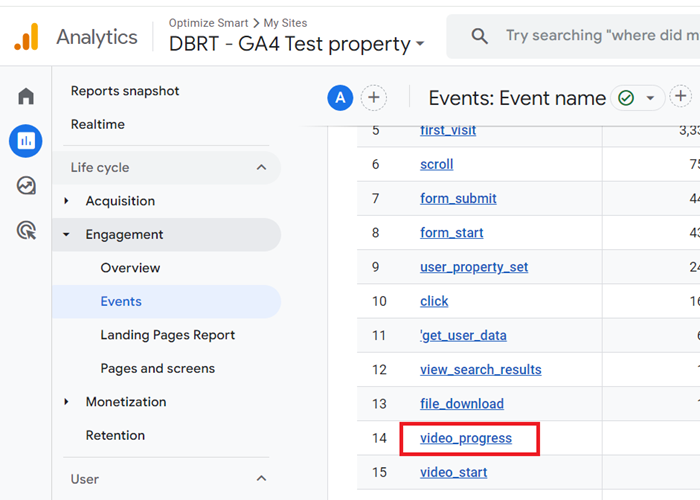Open the Realtime report
Screen dimensions: 700x500
click(x=98, y=124)
